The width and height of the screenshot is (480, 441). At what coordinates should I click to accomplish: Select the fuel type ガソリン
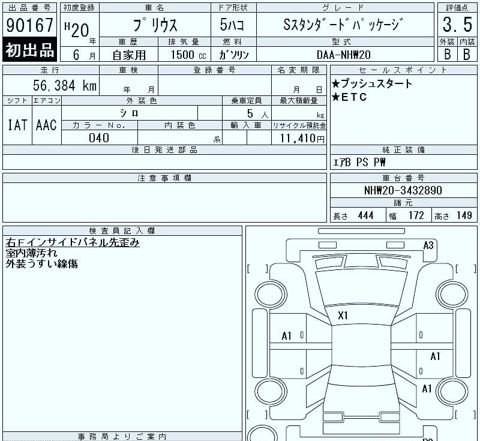pos(234,55)
